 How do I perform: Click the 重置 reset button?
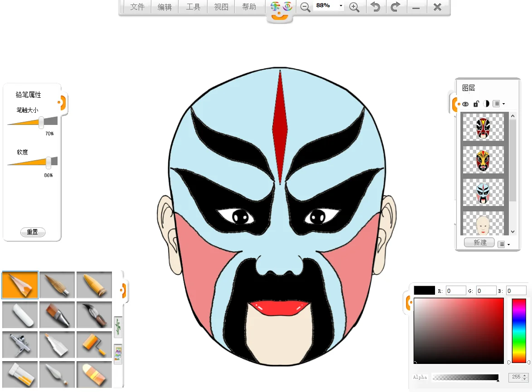(x=33, y=232)
